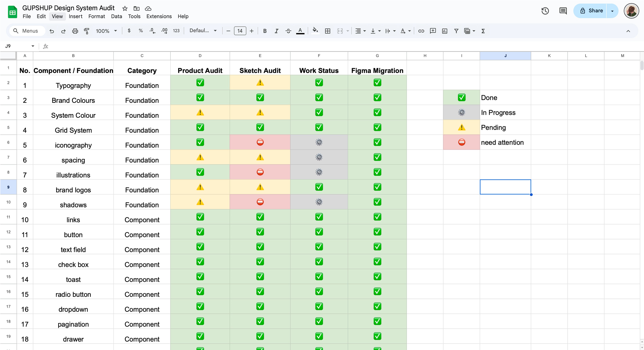
Task: Open the Insert menu
Action: [75, 16]
